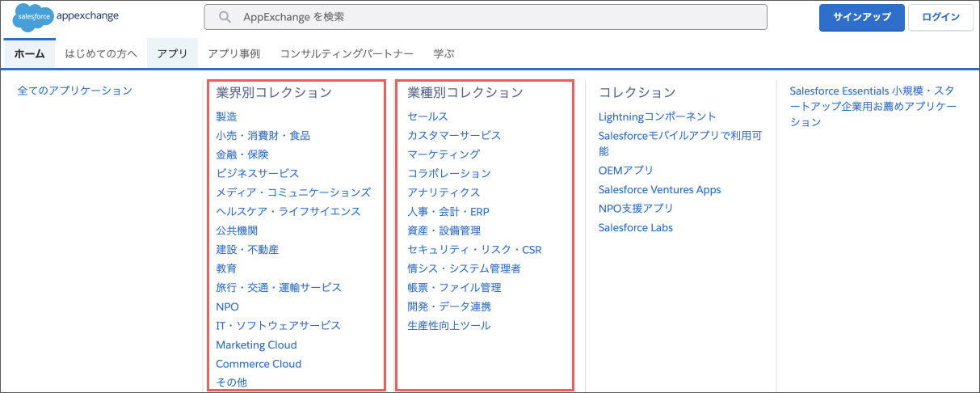Click the ログイン button

point(940,17)
